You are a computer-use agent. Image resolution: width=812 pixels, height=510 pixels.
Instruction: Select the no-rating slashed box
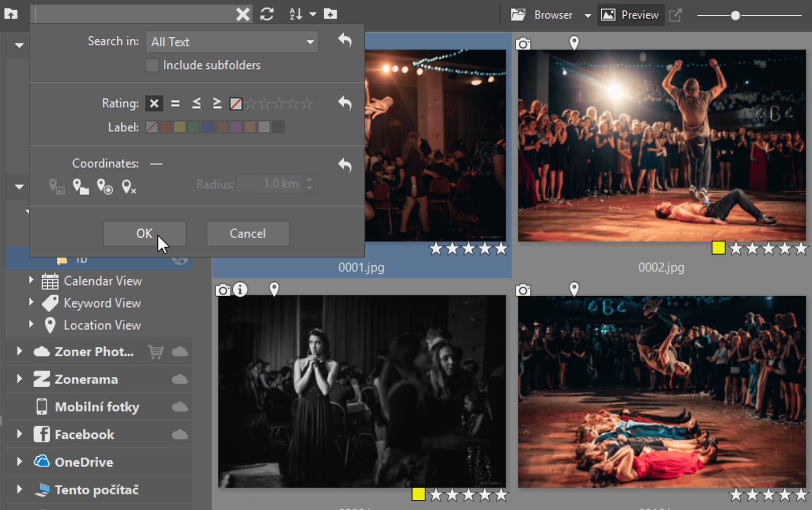[x=236, y=104]
